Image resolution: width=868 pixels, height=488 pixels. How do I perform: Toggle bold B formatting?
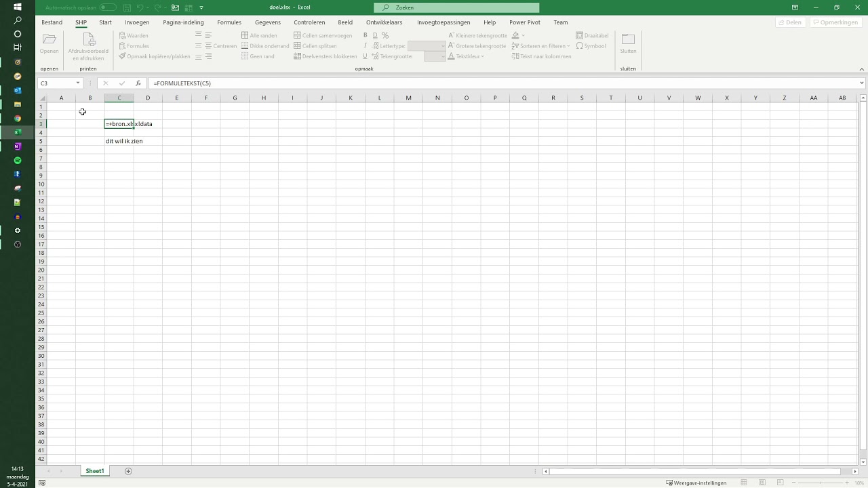tap(365, 35)
